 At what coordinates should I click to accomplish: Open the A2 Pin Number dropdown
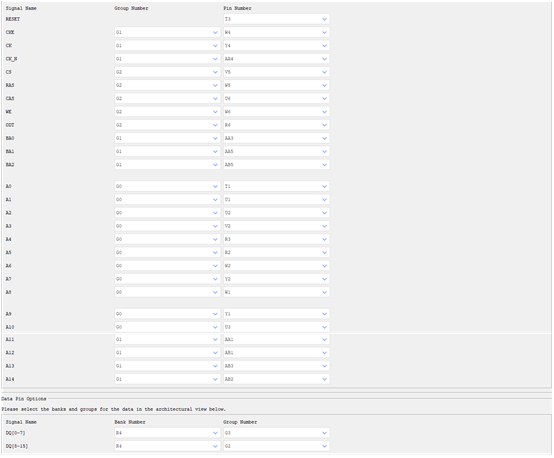(x=276, y=213)
